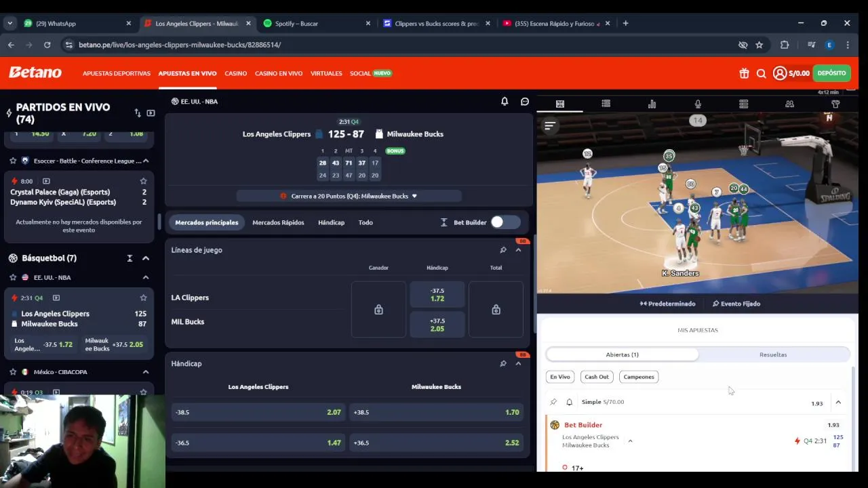Image resolution: width=868 pixels, height=488 pixels.
Task: Open the chat bubble icon in the match header
Action: [x=525, y=101]
